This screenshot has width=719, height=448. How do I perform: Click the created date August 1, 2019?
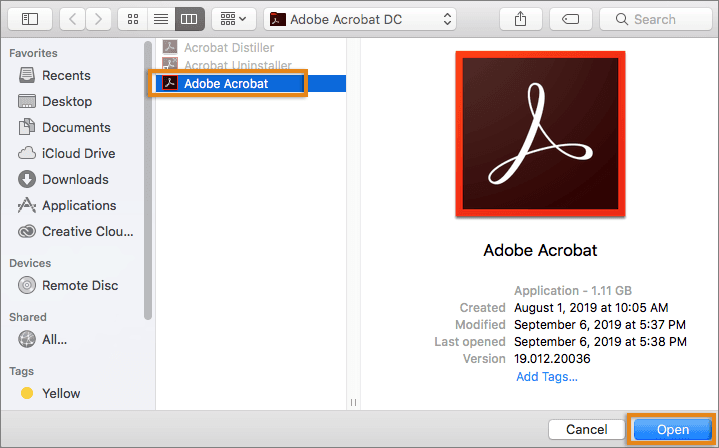[591, 308]
